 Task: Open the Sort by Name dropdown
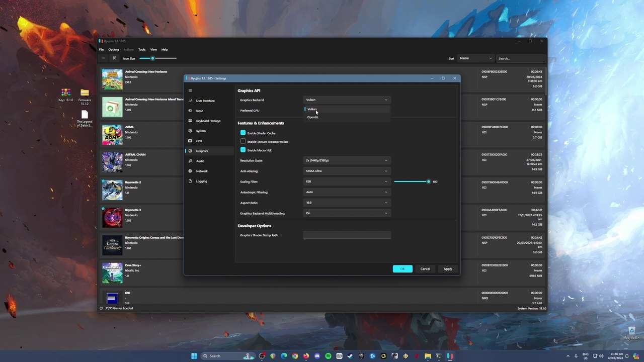(x=475, y=58)
